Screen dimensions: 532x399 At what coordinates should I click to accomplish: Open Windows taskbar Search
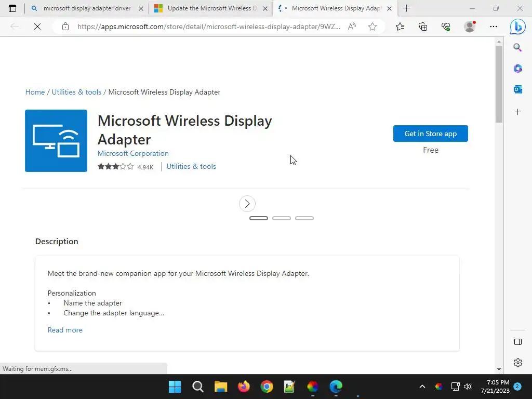pos(198,387)
